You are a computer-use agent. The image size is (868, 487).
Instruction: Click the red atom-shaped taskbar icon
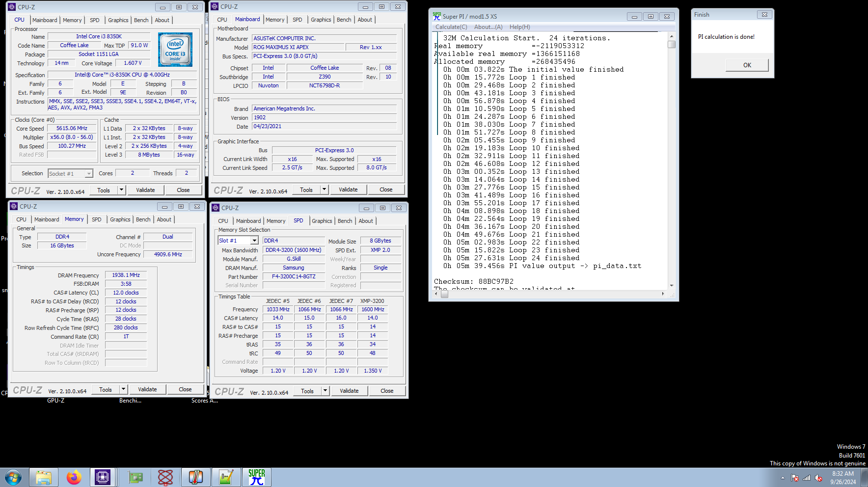point(165,477)
